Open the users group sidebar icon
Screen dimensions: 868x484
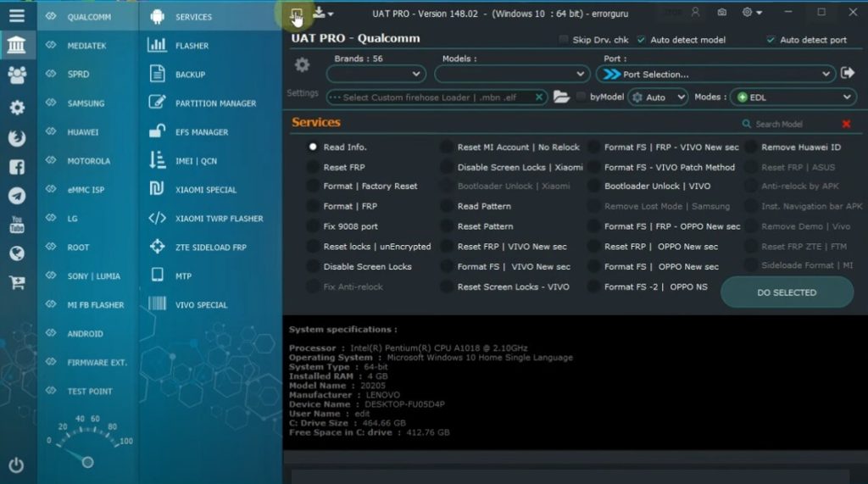coord(17,75)
